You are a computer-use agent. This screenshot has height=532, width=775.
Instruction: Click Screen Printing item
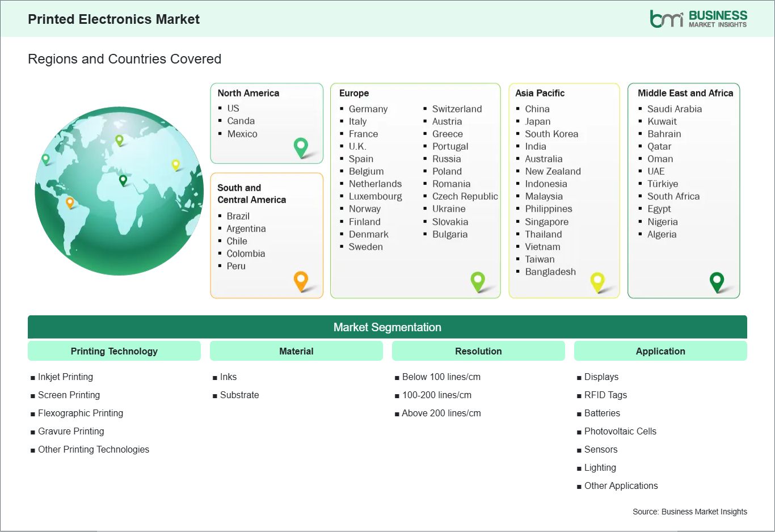[x=69, y=395]
